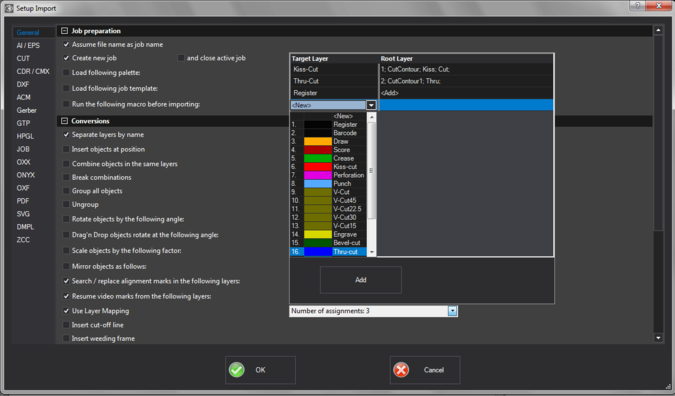Enable Load following palette checkbox

click(x=66, y=72)
